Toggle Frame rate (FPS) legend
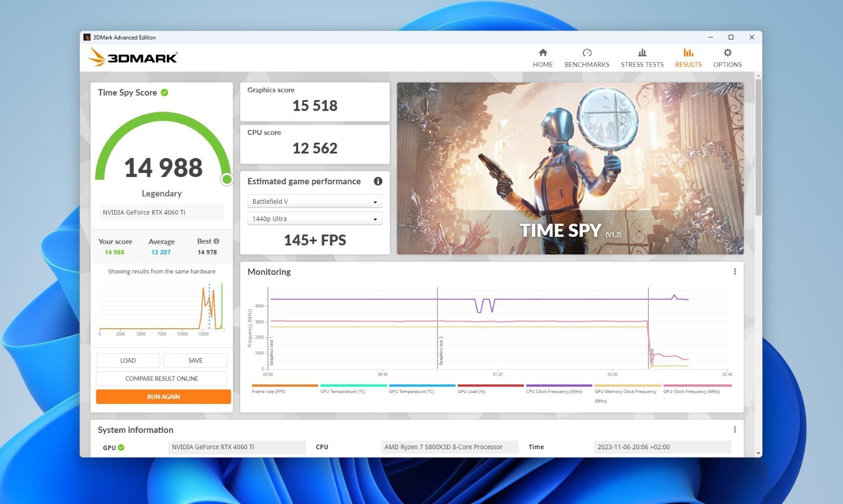The height and width of the screenshot is (504, 843). 285,389
